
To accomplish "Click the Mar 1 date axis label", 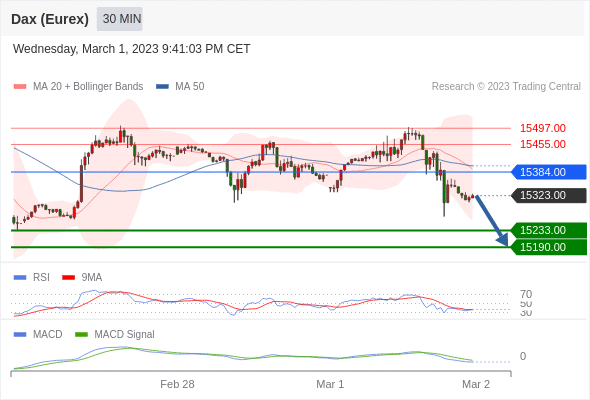I will [330, 384].
